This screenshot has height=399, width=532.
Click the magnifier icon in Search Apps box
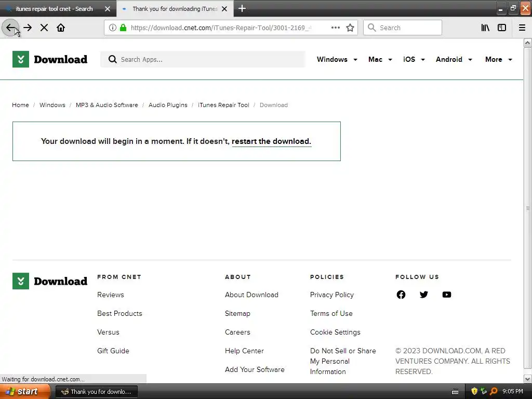112,59
